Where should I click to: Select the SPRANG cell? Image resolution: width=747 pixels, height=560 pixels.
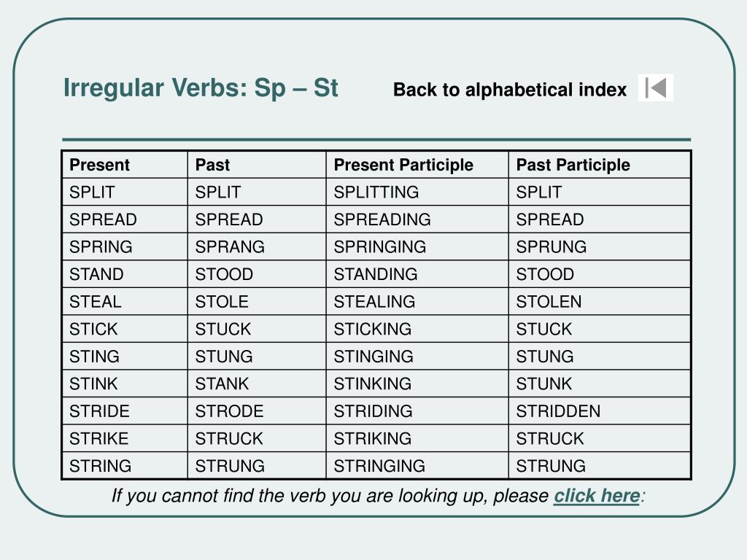[x=257, y=246]
